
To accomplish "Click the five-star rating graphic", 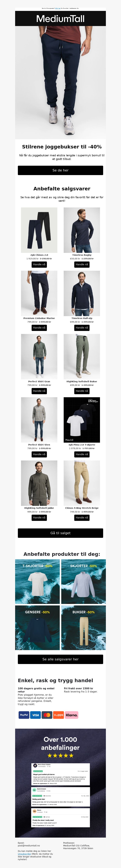I will tap(60, 755).
